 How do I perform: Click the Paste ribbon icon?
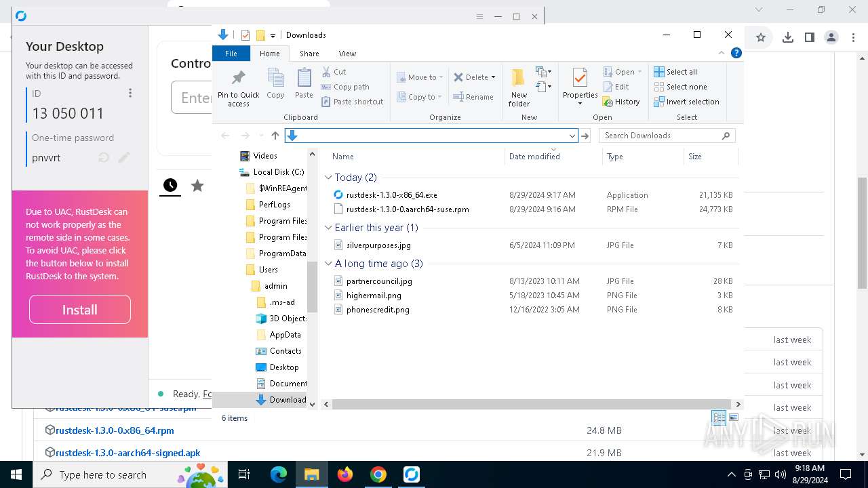(x=304, y=84)
